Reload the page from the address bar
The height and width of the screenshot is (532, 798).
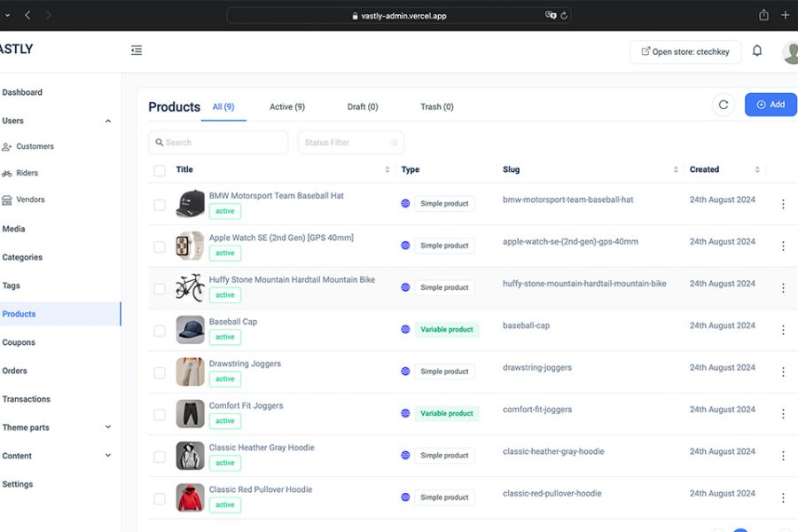click(x=564, y=15)
